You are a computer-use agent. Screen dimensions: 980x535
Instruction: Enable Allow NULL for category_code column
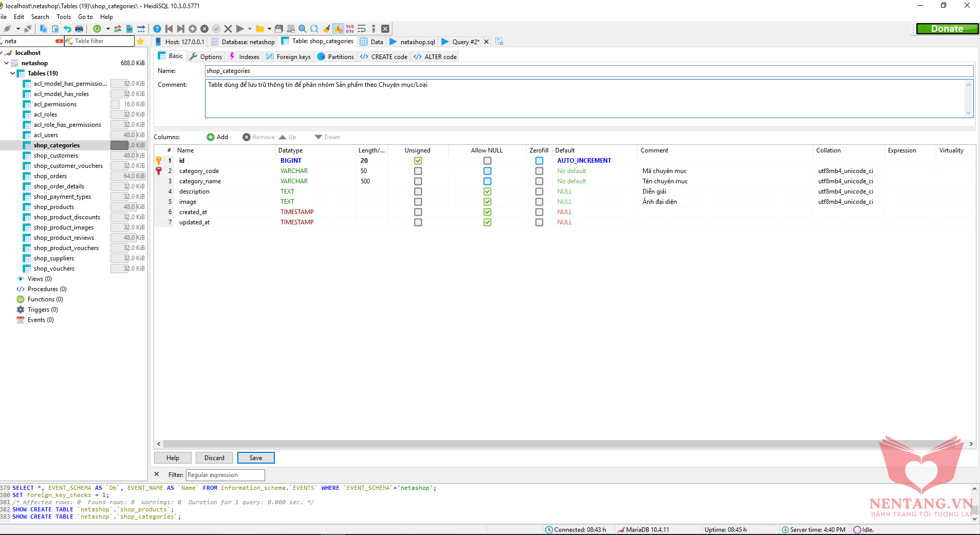[487, 171]
